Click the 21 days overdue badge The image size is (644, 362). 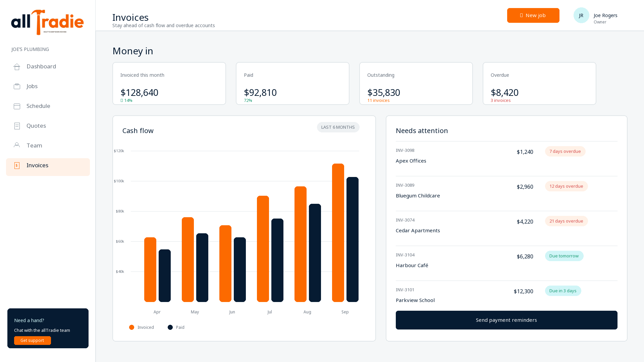[x=566, y=221]
